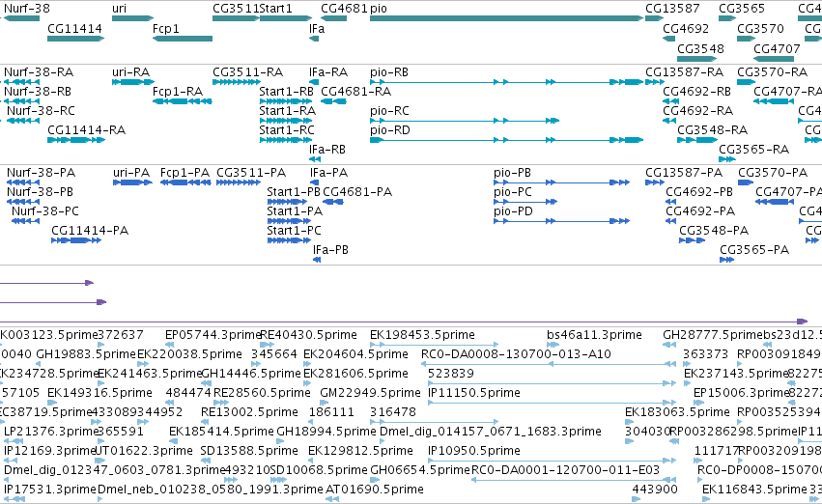Select the RE40430.5prime EST label

(x=309, y=335)
